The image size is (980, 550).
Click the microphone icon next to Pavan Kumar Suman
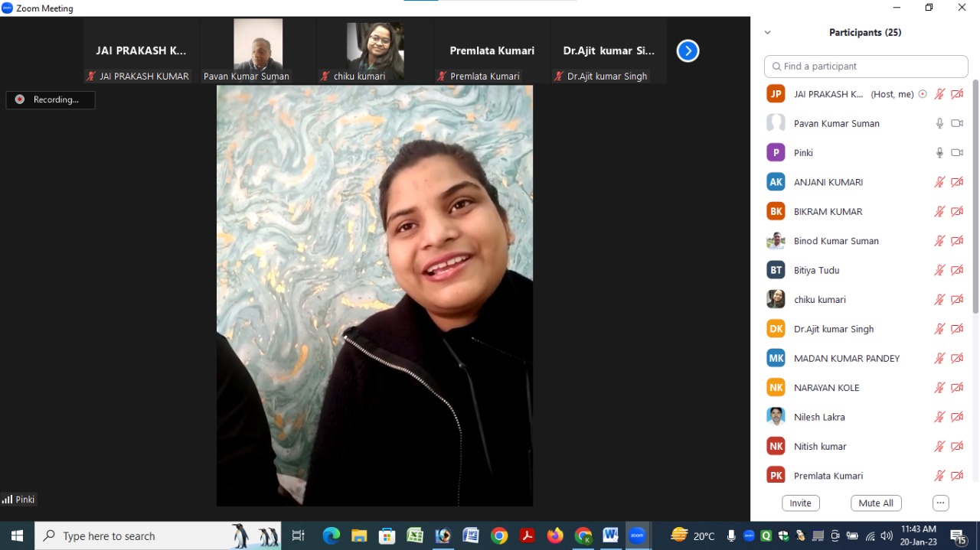[939, 123]
